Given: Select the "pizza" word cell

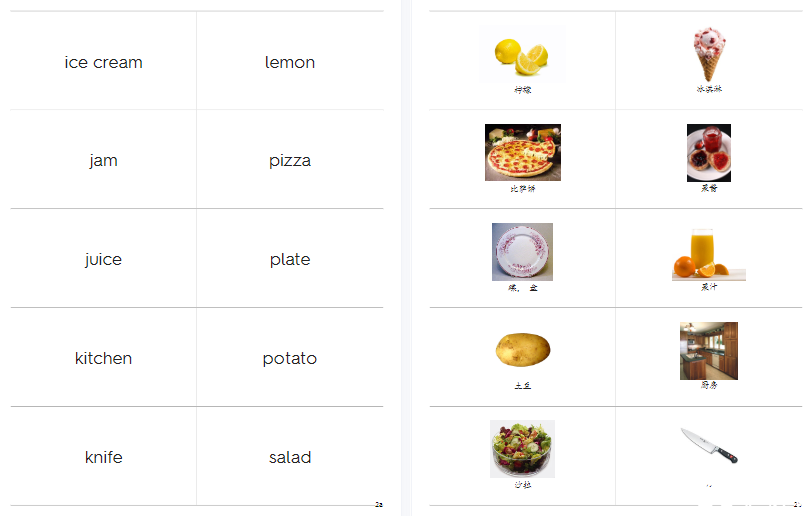Looking at the screenshot, I should pyautogui.click(x=290, y=159).
